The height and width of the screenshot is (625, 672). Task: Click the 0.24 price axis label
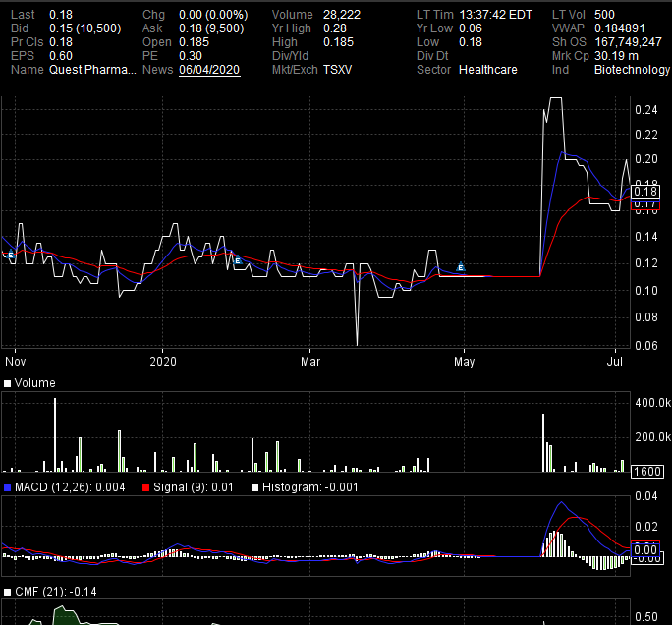[645, 110]
